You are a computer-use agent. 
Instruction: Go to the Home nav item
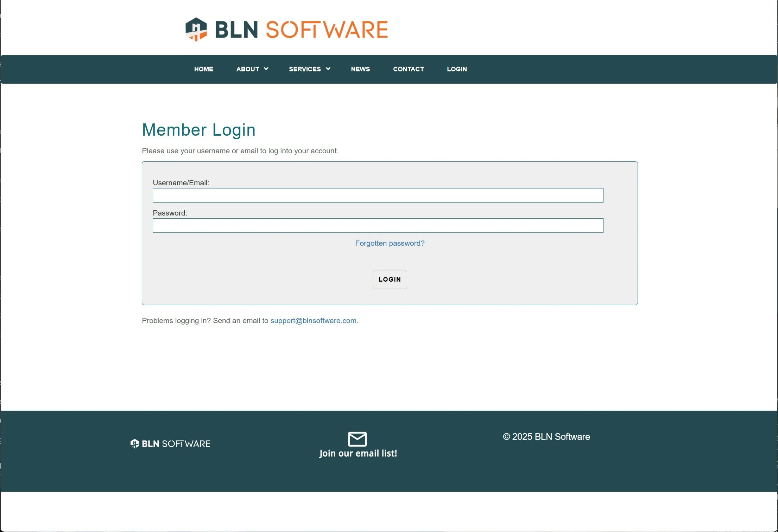click(204, 69)
